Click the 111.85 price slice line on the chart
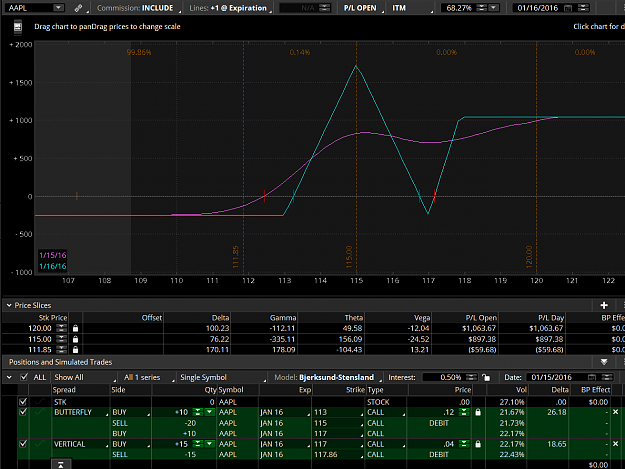The width and height of the screenshot is (625, 469). (244, 159)
